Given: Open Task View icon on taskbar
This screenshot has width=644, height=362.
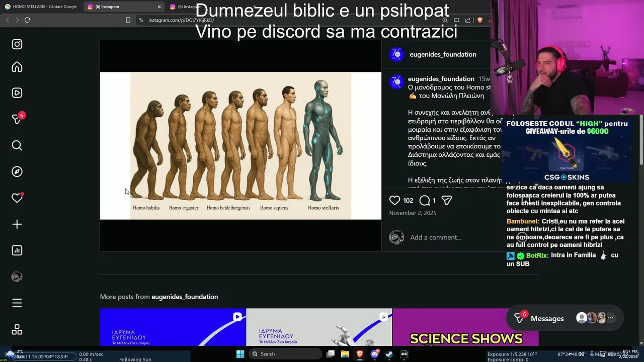Looking at the screenshot, I should pyautogui.click(x=331, y=354).
